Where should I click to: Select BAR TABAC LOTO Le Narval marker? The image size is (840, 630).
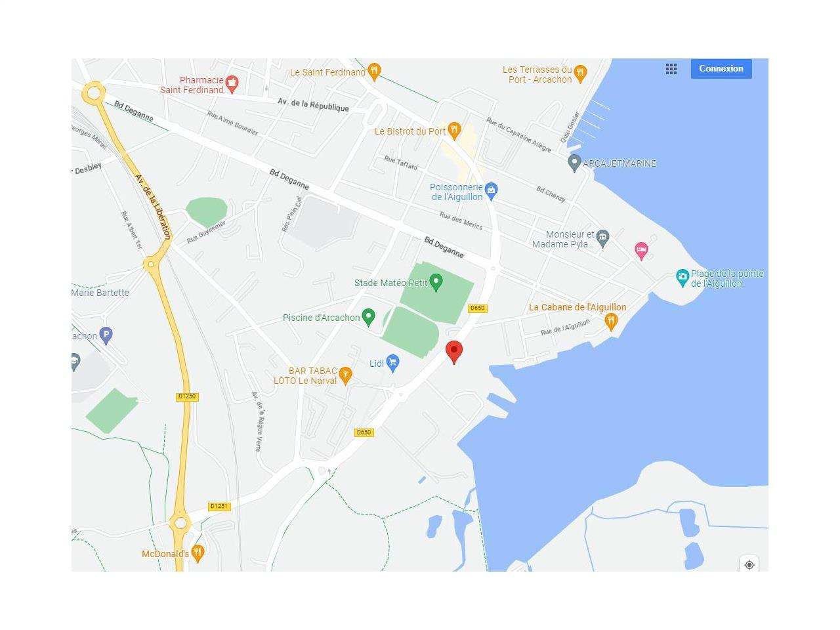click(345, 375)
